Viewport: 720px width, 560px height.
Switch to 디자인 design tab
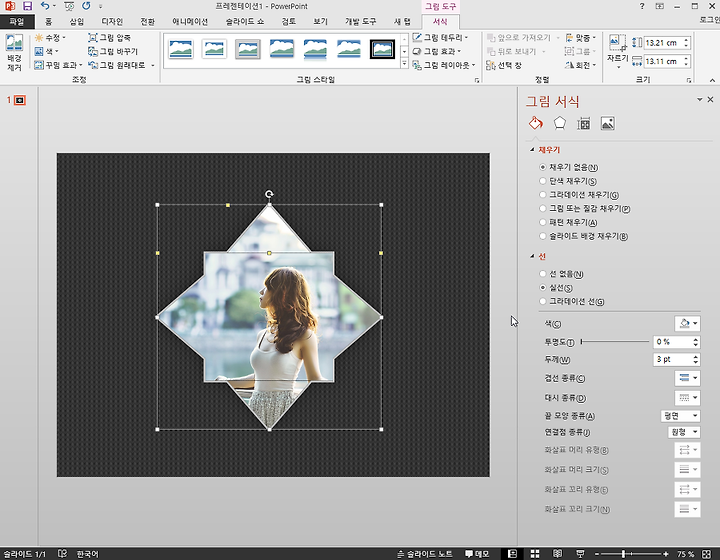[x=112, y=22]
